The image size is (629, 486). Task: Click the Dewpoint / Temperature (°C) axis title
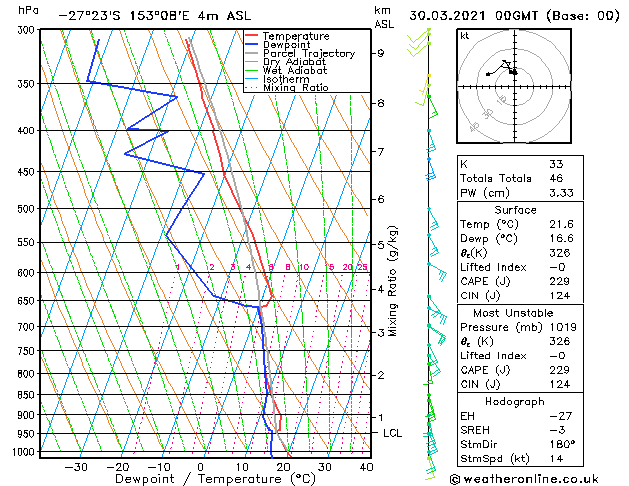click(215, 479)
